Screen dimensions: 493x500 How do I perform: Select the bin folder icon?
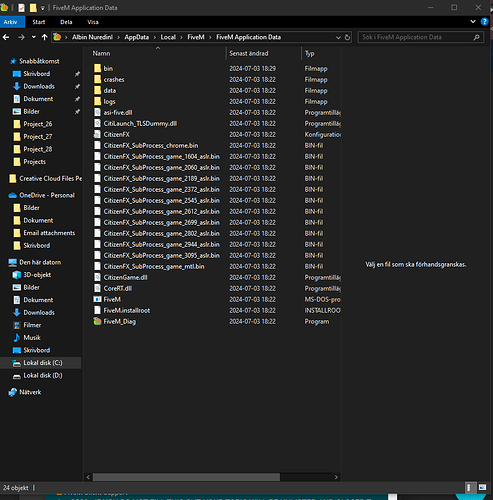(x=97, y=68)
